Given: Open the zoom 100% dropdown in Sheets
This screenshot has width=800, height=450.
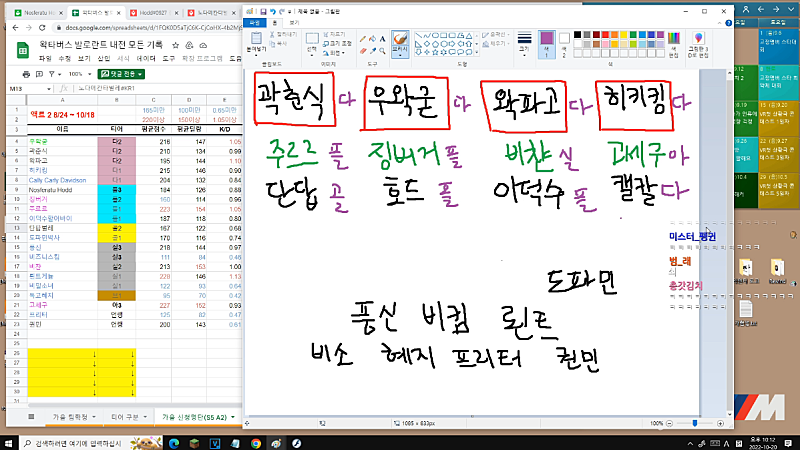Looking at the screenshot, I should tap(78, 74).
